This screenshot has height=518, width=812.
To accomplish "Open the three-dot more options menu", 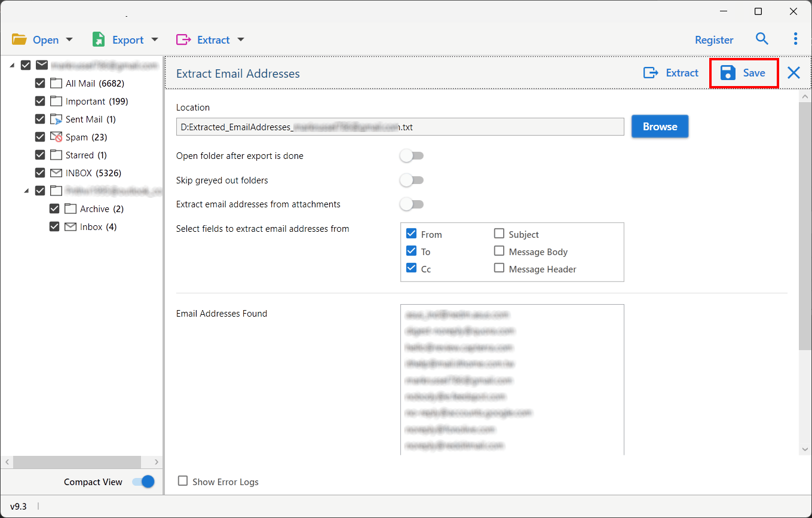I will [x=795, y=39].
